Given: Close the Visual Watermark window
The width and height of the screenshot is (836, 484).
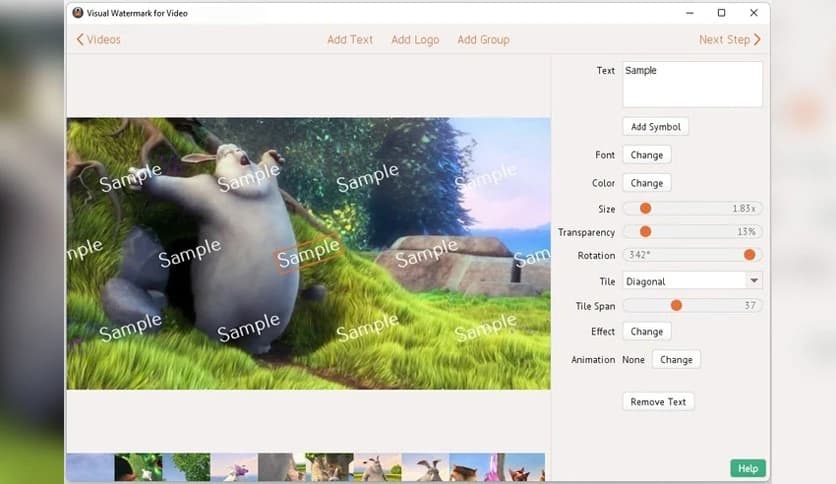Looking at the screenshot, I should 753,13.
